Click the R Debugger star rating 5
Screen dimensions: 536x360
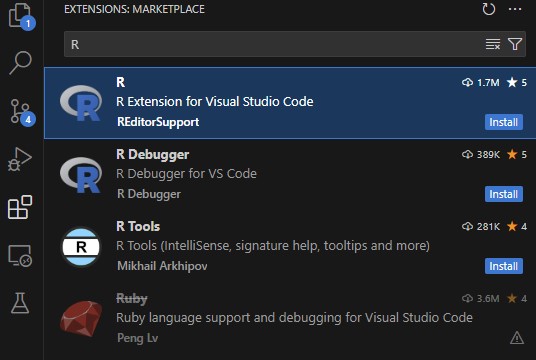[x=517, y=155]
